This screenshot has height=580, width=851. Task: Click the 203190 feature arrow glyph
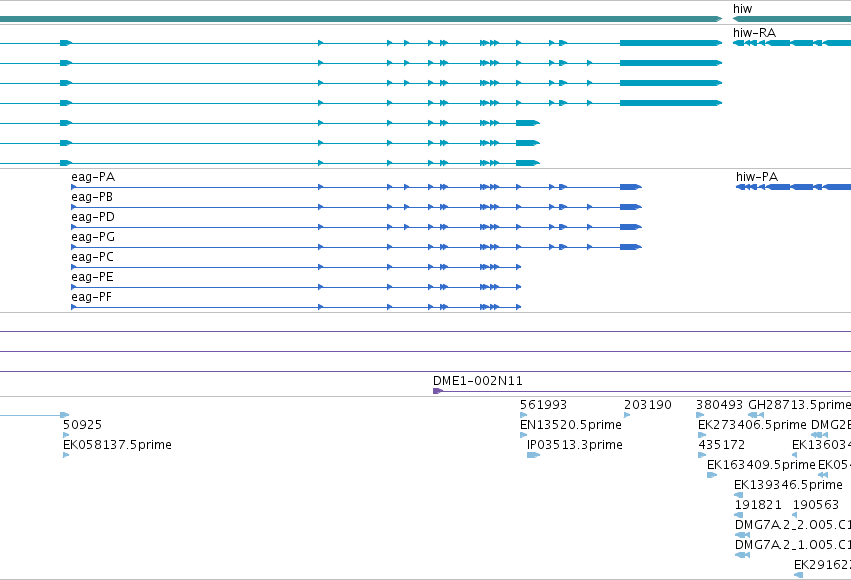point(627,415)
